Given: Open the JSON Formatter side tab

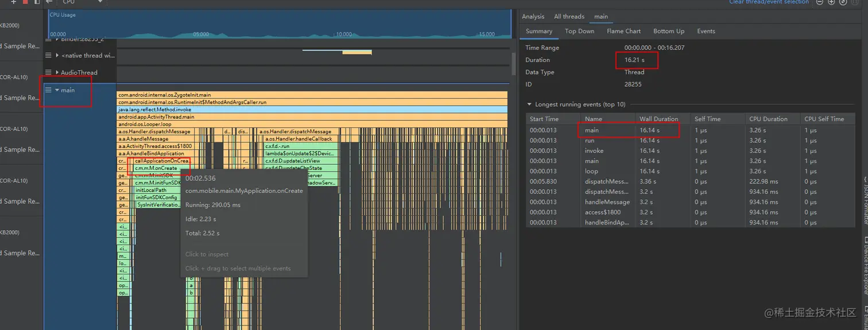Looking at the screenshot, I should (865, 201).
